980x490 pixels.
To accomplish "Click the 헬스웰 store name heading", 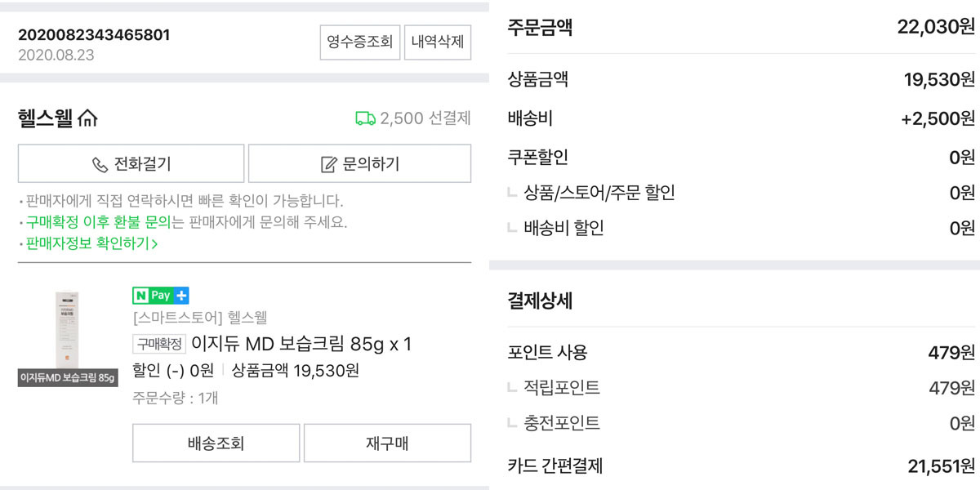I will click(x=46, y=119).
